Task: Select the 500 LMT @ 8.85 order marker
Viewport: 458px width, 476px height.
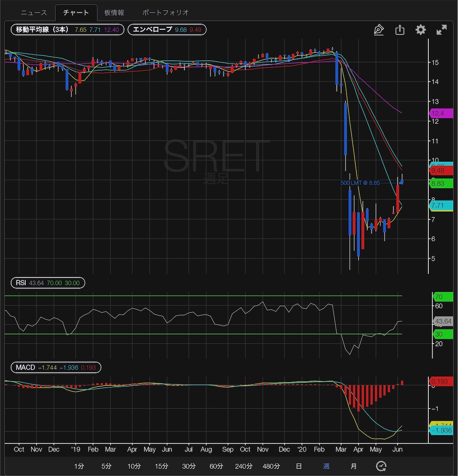Action: point(360,183)
